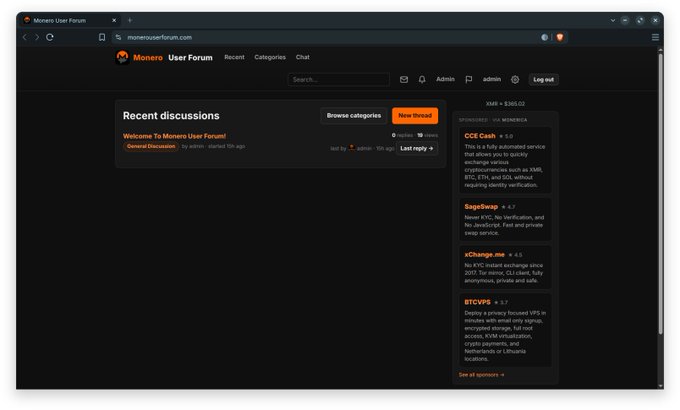Image resolution: width=680 pixels, height=410 pixels.
Task: Open the notifications bell icon
Action: (x=422, y=79)
